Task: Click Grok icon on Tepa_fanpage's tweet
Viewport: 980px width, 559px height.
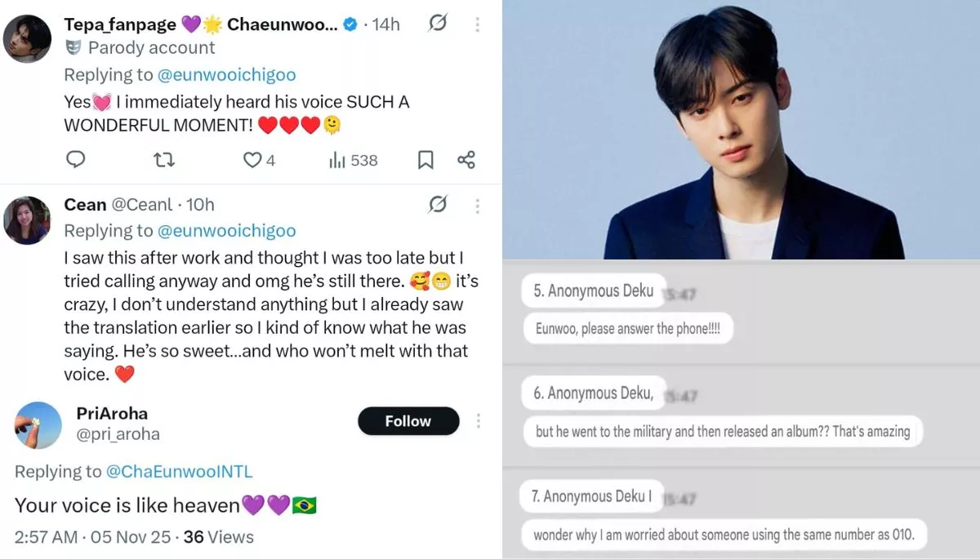Action: 438,24
